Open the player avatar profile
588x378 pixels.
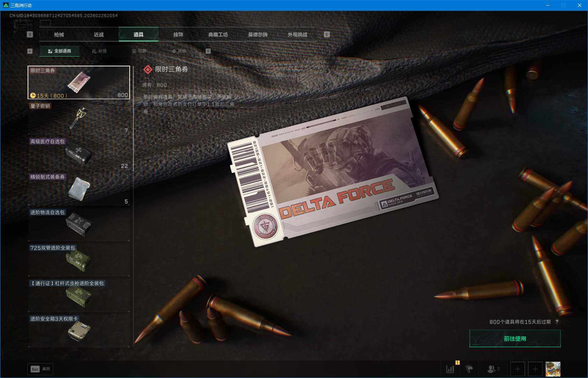click(553, 369)
